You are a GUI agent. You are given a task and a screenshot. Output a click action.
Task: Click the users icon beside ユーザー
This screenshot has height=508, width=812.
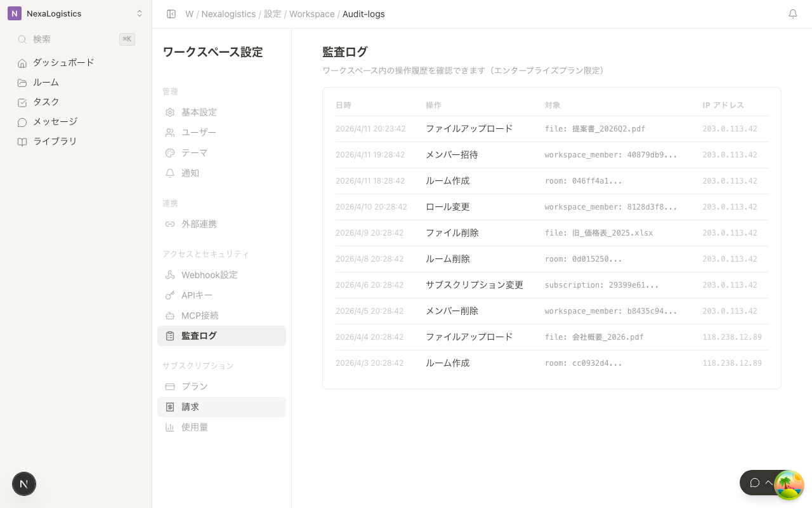pos(170,133)
